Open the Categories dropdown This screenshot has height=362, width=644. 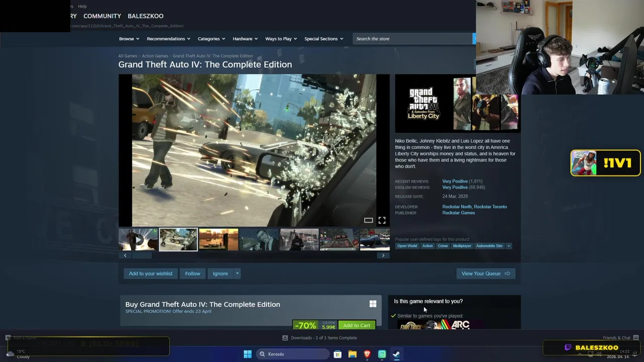tap(211, 39)
